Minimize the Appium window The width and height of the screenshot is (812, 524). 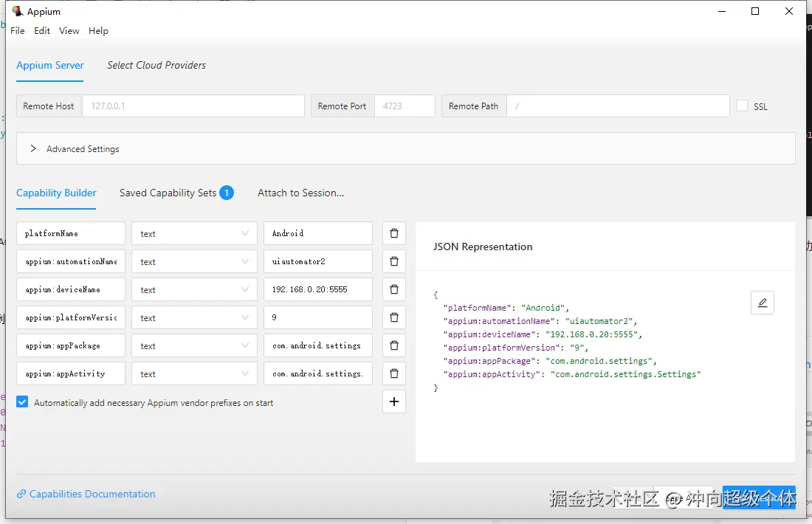click(722, 11)
